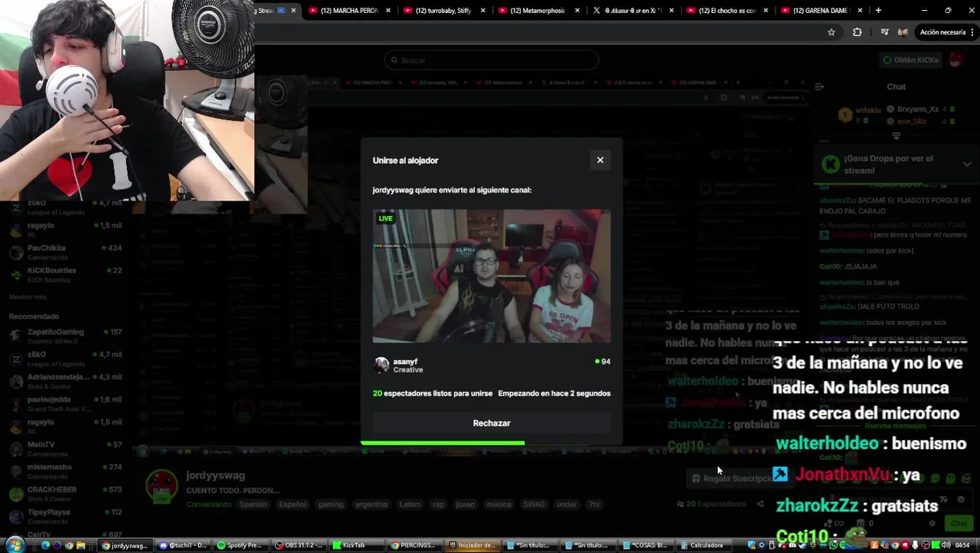Open ZapatitoGaming recommended channel
The width and height of the screenshot is (980, 553).
(65, 336)
